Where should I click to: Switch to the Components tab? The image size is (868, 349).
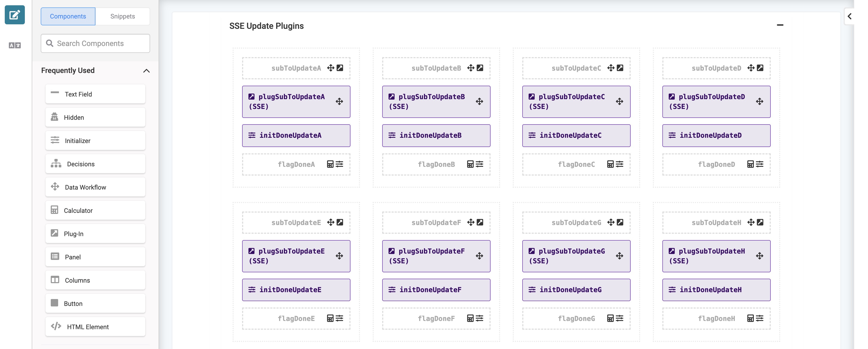pos(68,16)
